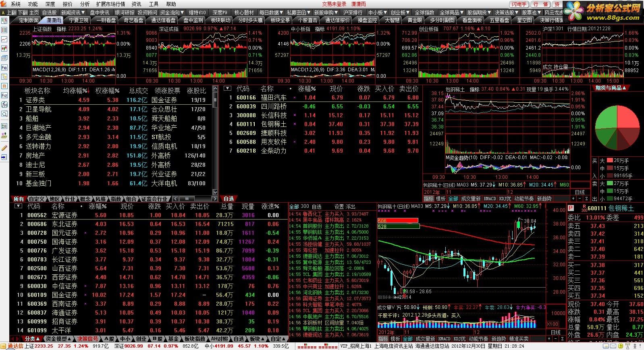Open the 工具 menu
Screen dimensions: 644x350
154,4
